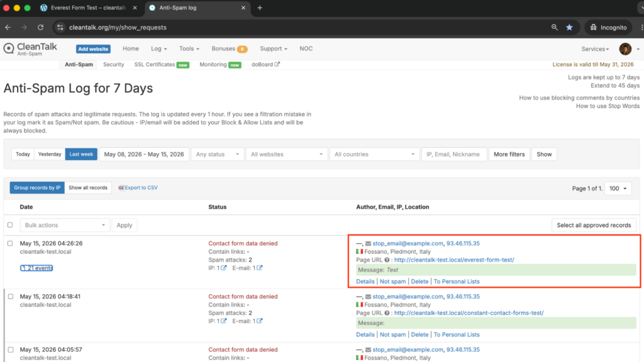Open the Monitoring subtab
Image resolution: width=644 pixels, height=362 pixels.
click(x=220, y=65)
